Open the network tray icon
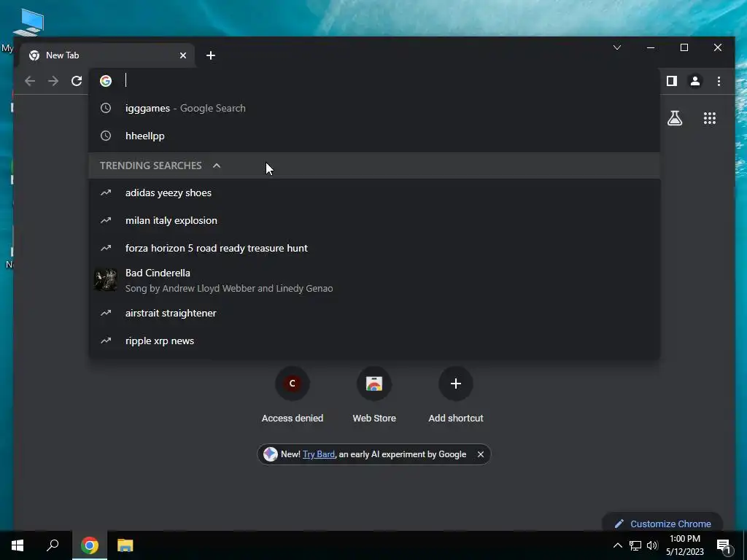The image size is (747, 560). (x=635, y=545)
